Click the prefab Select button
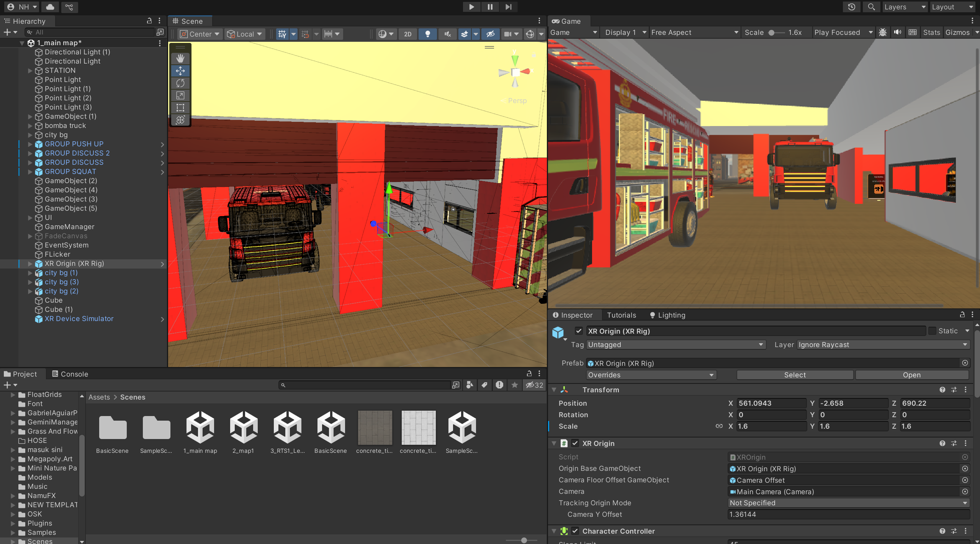980x544 pixels. (x=795, y=375)
